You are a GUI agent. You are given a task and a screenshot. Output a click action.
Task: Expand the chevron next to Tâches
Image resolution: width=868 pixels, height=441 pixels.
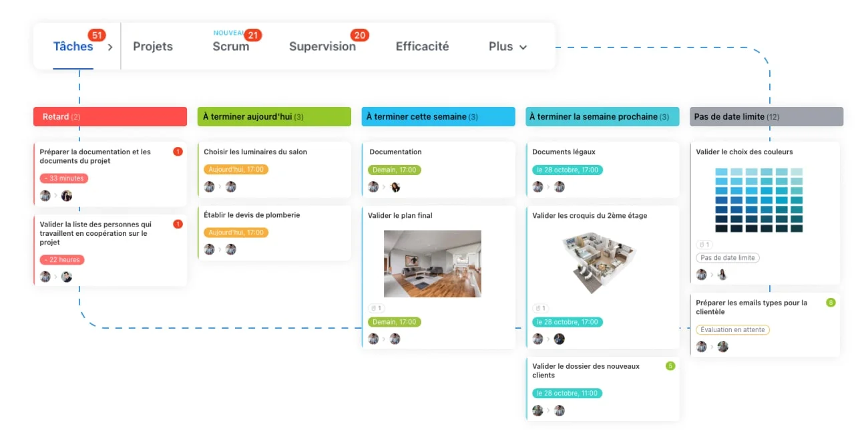(110, 47)
